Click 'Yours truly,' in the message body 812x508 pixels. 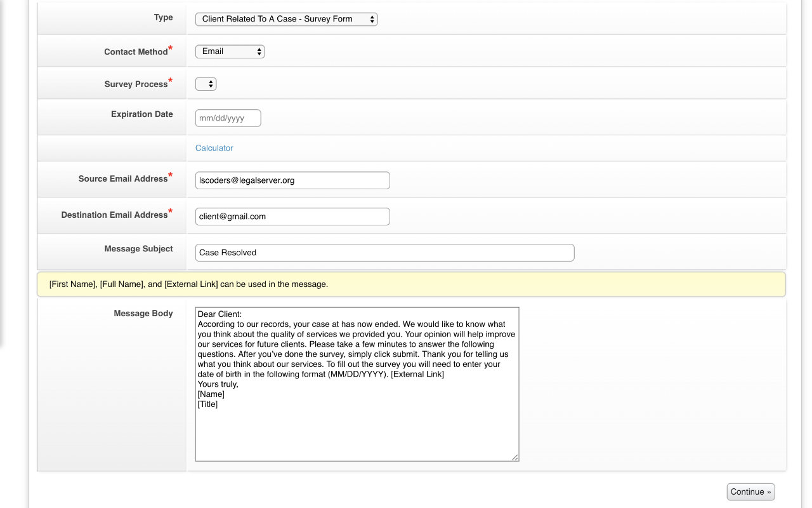tap(218, 384)
